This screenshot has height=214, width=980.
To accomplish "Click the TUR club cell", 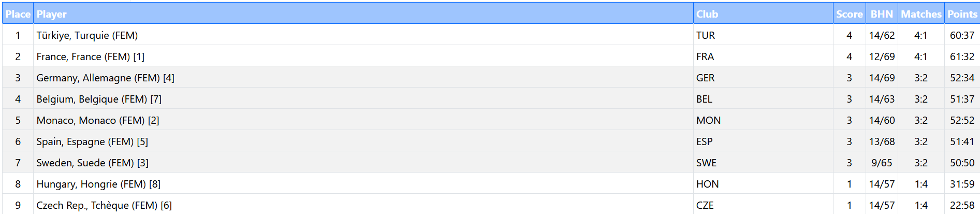I will tap(705, 35).
